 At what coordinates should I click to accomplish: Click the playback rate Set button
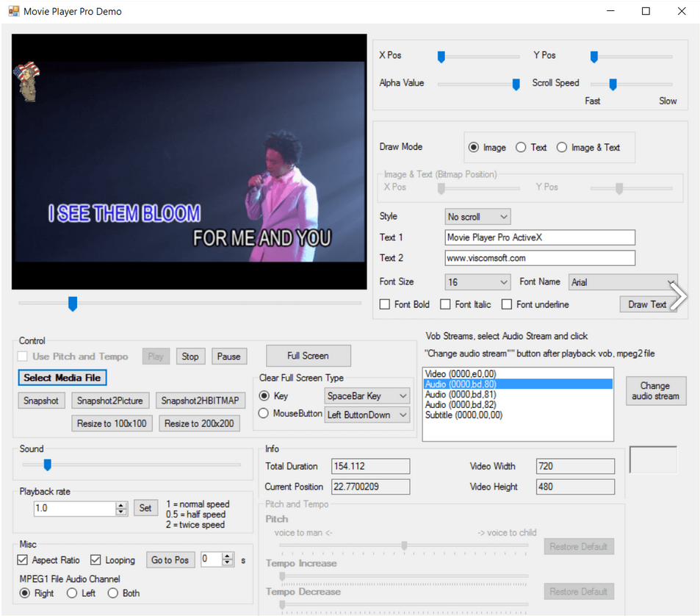(145, 508)
